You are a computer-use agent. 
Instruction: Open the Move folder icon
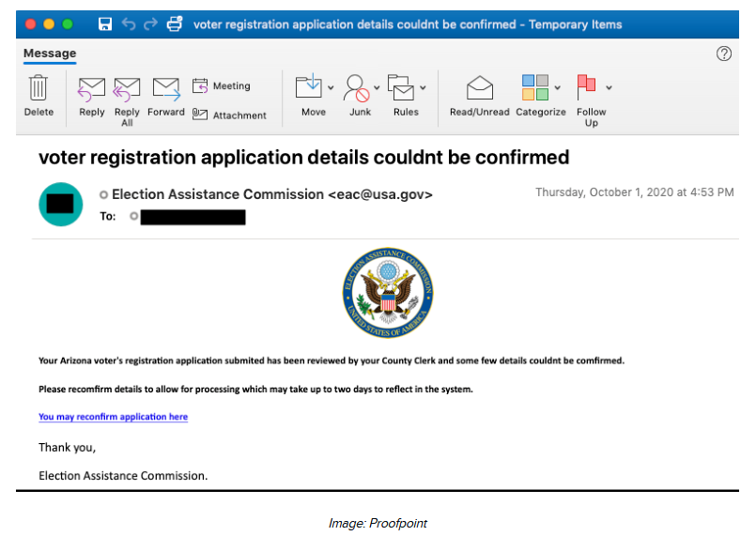(309, 86)
